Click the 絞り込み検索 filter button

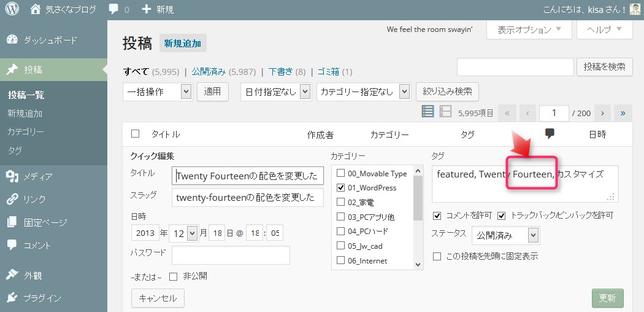point(447,92)
